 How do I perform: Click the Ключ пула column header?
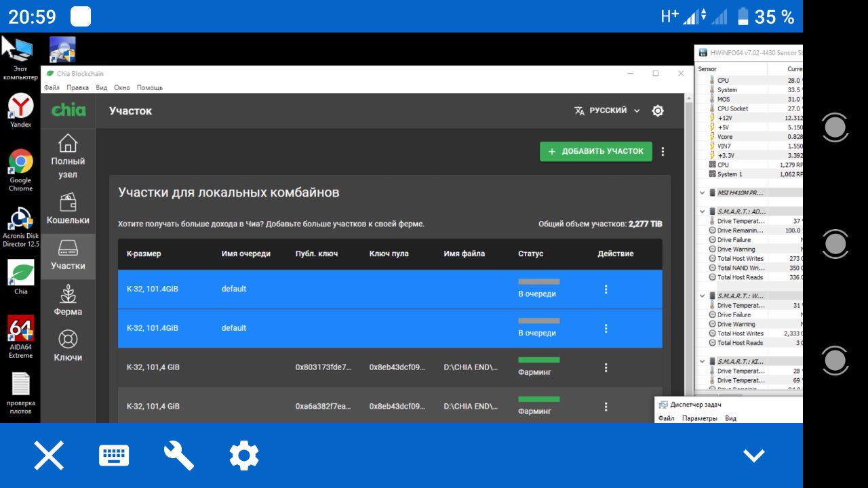tap(389, 254)
